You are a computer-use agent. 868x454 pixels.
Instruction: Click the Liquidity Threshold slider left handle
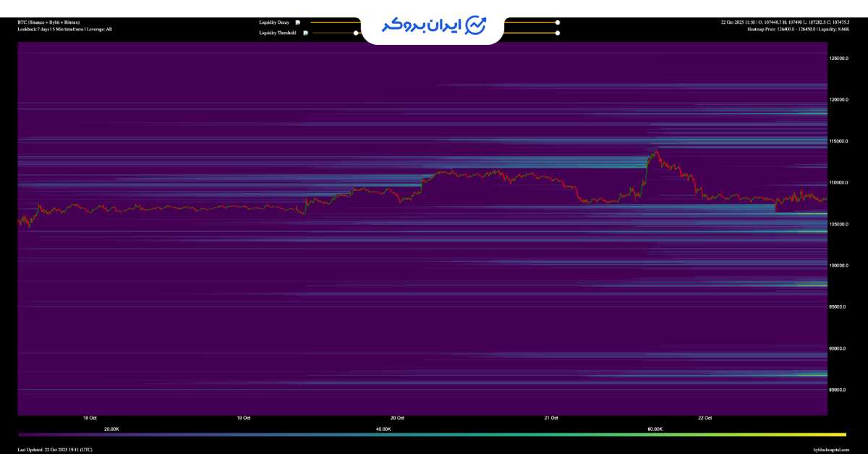pos(356,33)
